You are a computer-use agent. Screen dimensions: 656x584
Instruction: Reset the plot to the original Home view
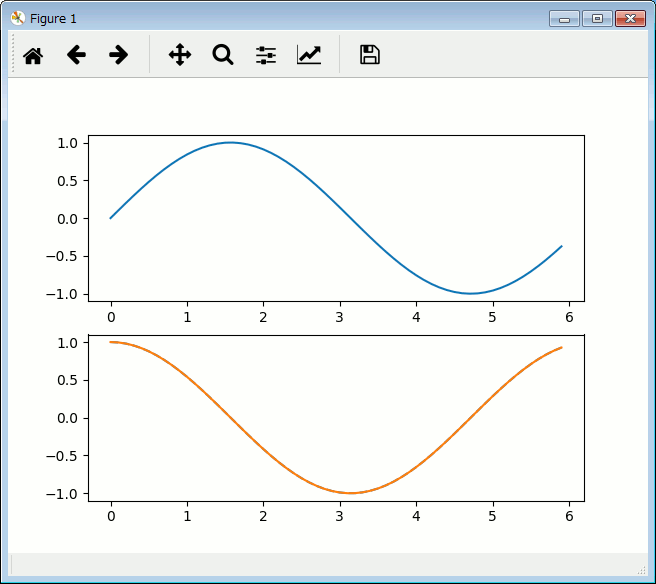pos(33,55)
